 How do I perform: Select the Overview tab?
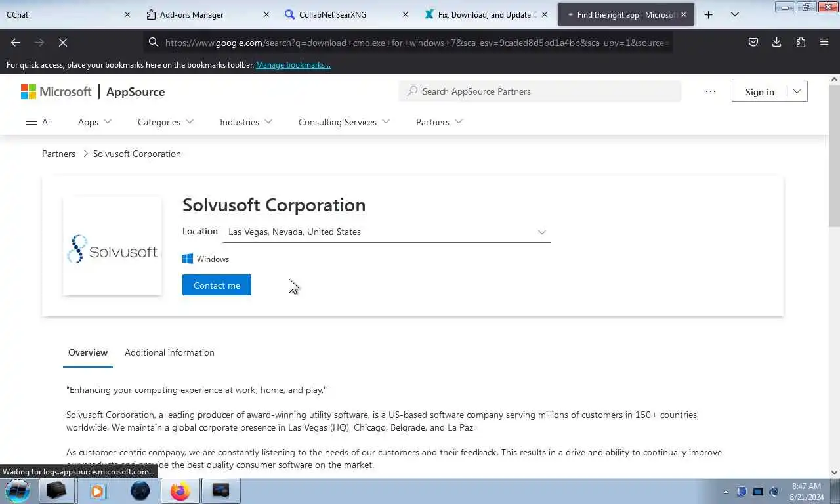click(88, 352)
